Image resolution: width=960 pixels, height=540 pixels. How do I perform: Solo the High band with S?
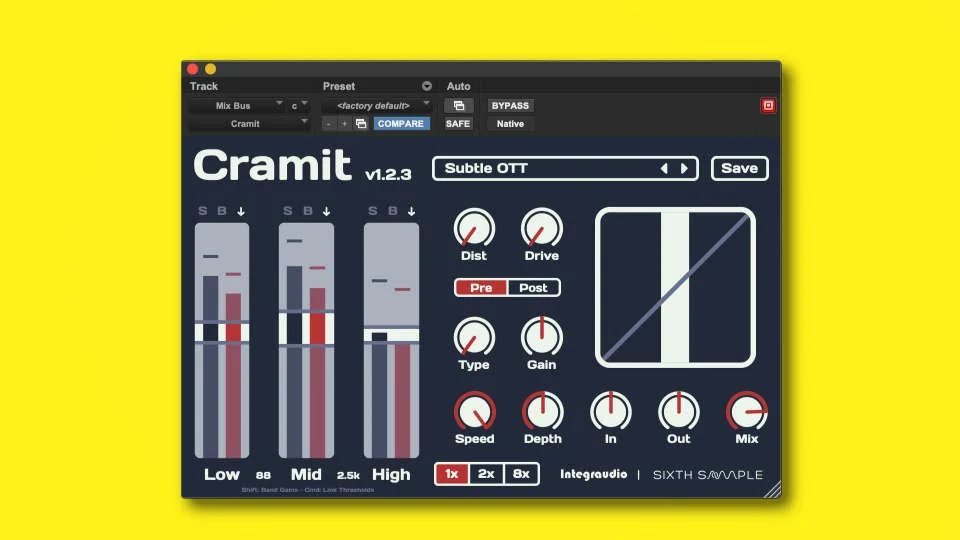372,211
